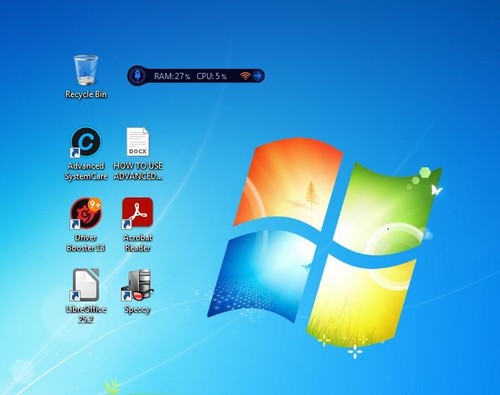Click the Acrobat Reader label text

(138, 243)
